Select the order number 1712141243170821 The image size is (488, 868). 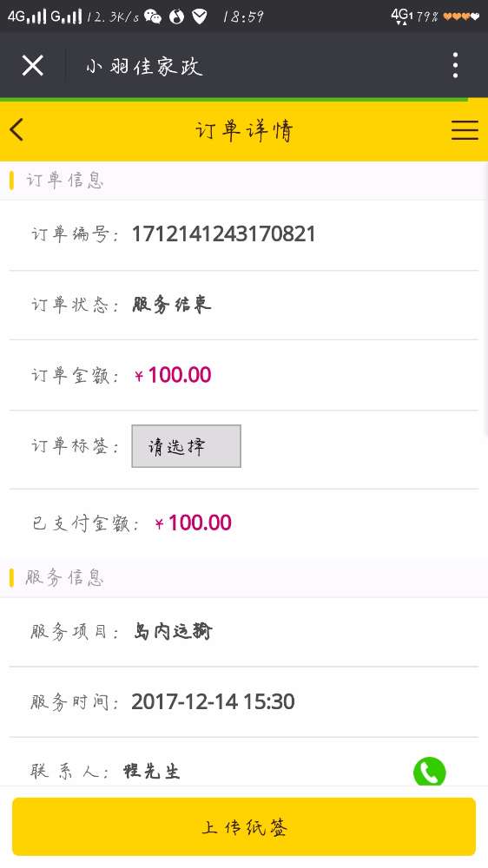[224, 234]
